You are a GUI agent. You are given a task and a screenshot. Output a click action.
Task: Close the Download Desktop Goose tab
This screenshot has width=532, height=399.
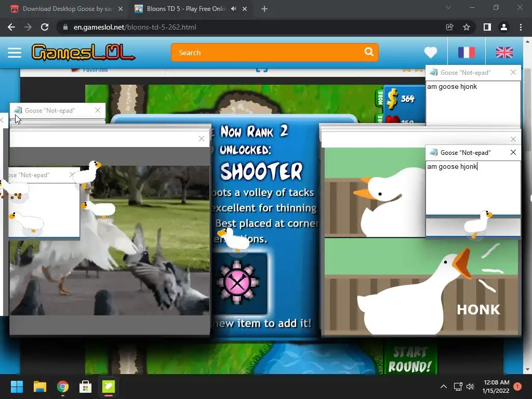coord(121,9)
